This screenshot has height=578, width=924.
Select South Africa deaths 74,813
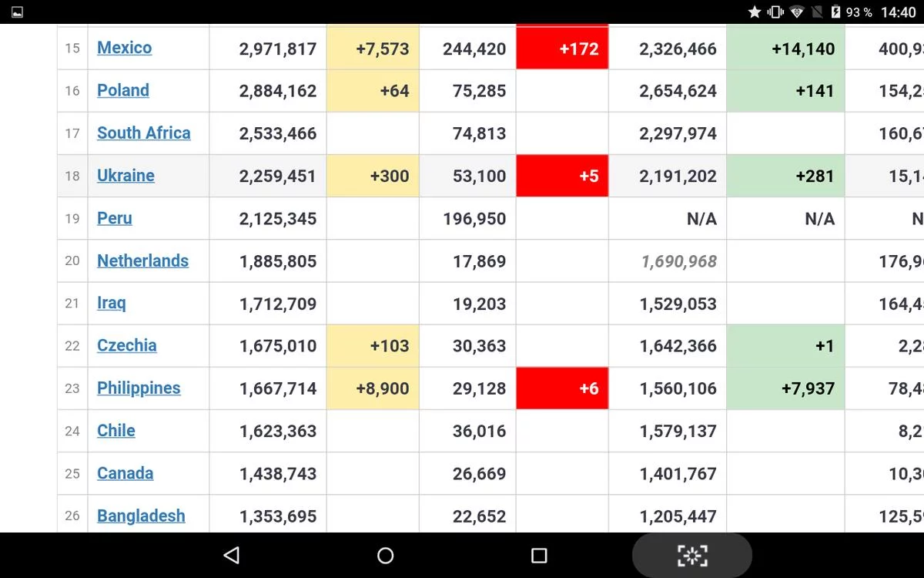[480, 133]
